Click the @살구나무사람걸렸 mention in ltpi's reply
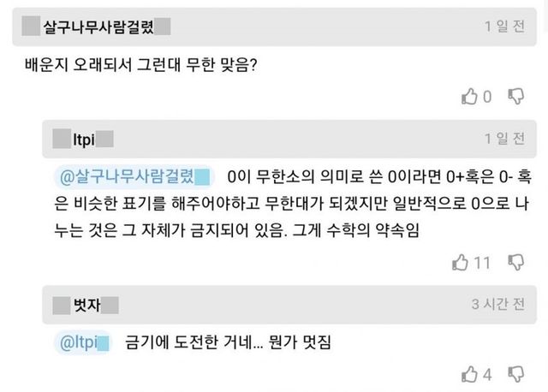The image size is (548, 392). (x=126, y=177)
